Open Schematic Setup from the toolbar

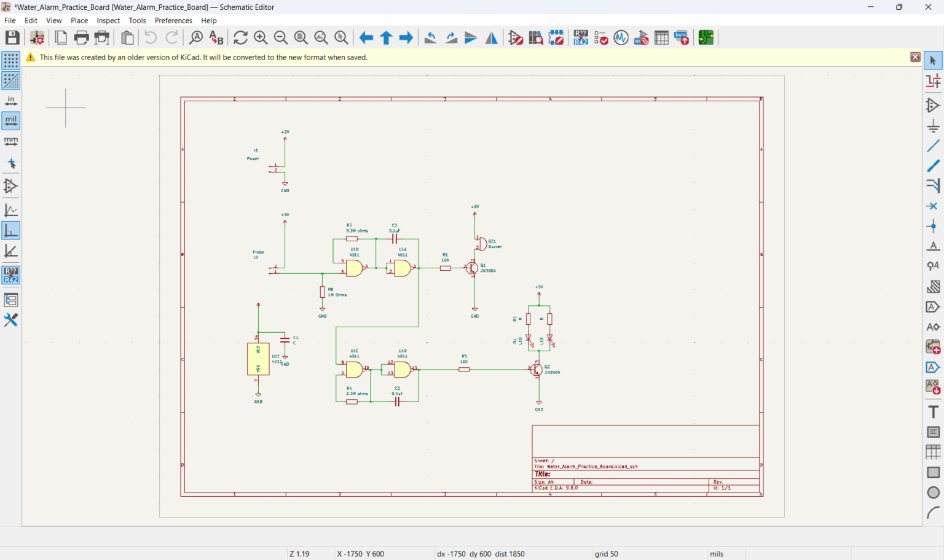pos(37,37)
